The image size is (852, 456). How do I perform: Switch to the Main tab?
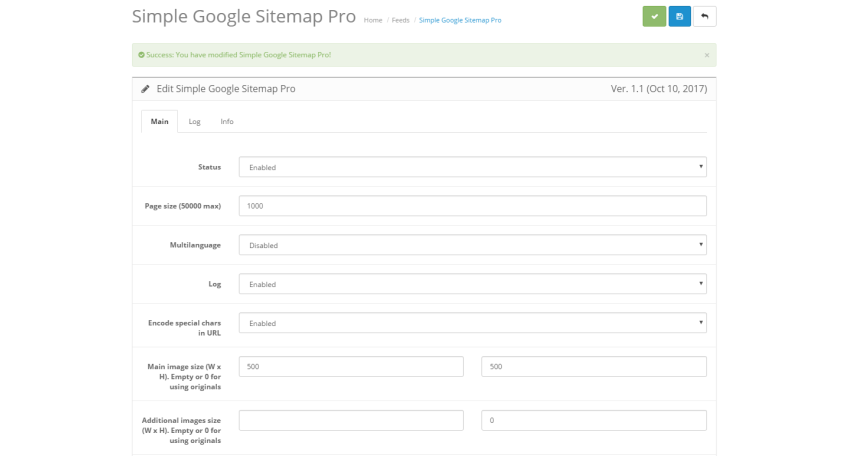(x=159, y=121)
